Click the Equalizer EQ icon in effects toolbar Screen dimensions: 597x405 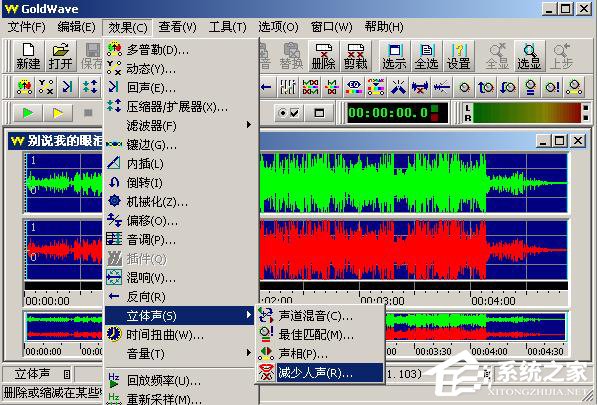coord(354,87)
